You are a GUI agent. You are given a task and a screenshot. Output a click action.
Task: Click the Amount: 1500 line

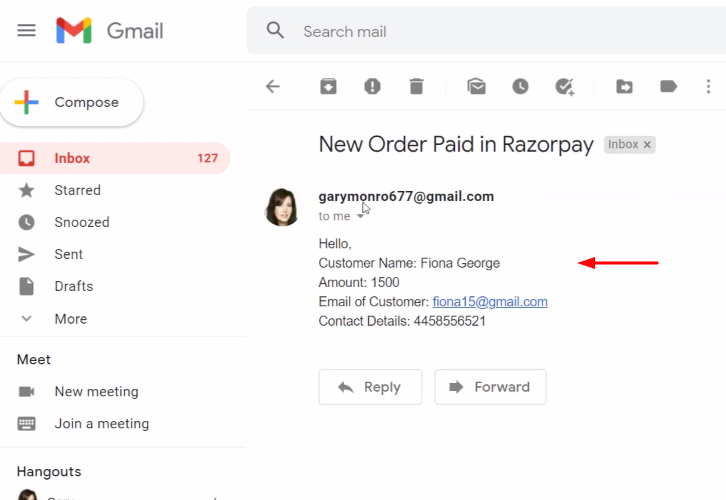359,282
